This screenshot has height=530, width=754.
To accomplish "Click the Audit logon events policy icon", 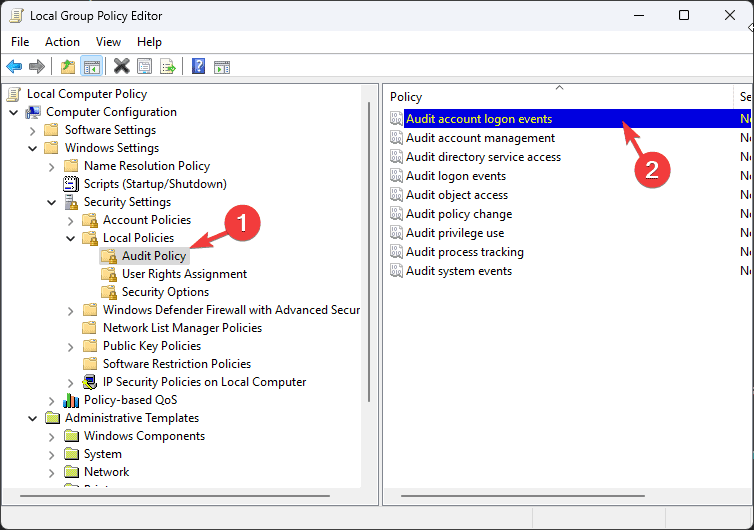I will tap(396, 176).
